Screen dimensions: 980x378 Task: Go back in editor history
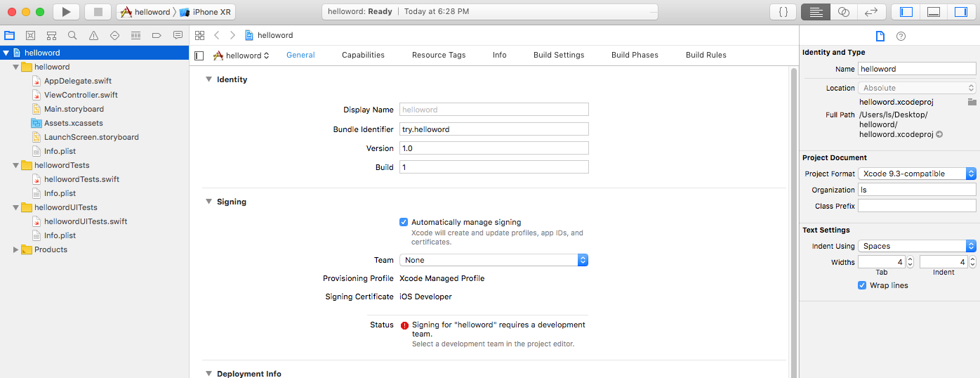pyautogui.click(x=217, y=35)
